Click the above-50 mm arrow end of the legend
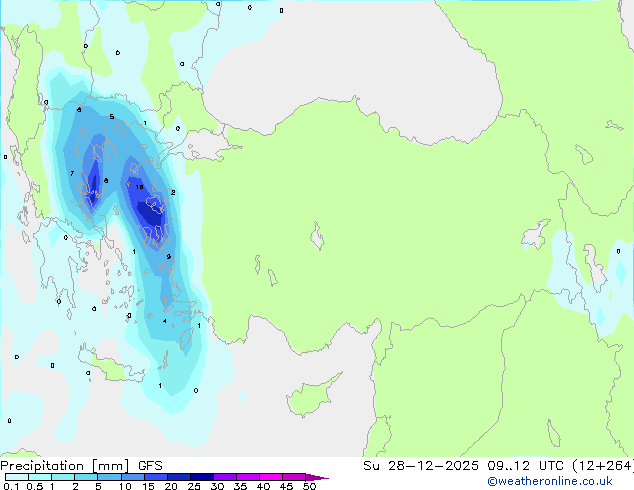 point(317,477)
